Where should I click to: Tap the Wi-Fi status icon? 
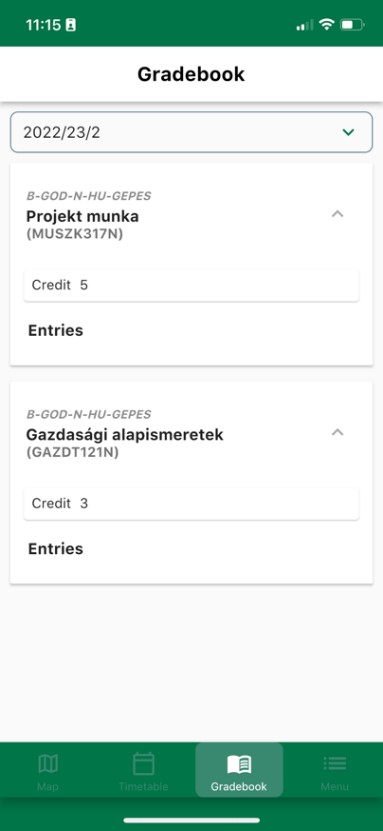pyautogui.click(x=327, y=24)
